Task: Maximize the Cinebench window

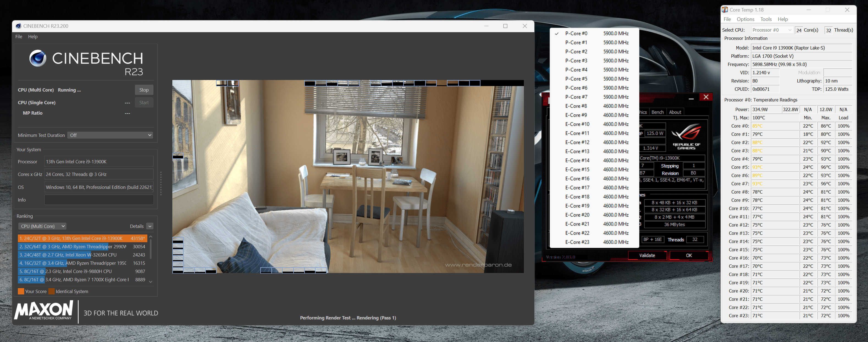Action: tap(505, 26)
